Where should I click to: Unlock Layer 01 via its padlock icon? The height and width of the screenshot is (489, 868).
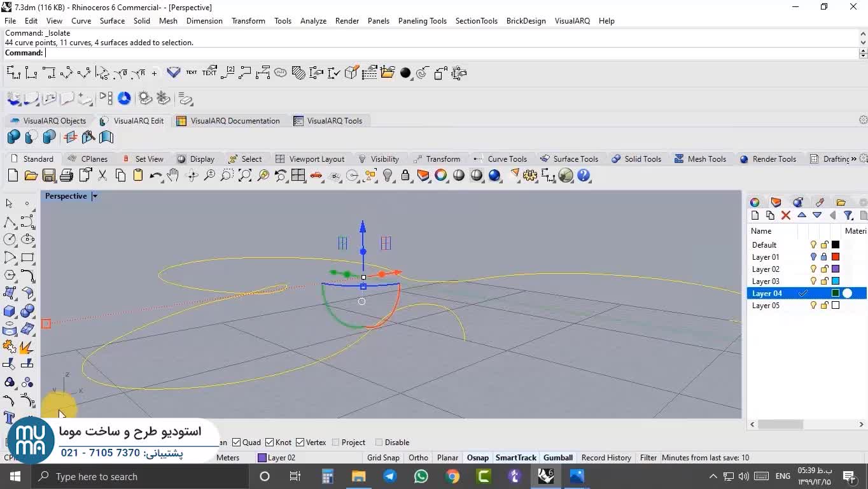[x=824, y=257]
